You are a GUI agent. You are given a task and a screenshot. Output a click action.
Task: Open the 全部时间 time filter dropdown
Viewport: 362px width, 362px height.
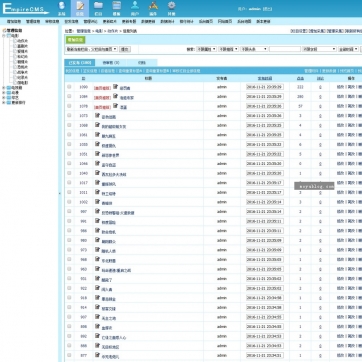(x=348, y=49)
